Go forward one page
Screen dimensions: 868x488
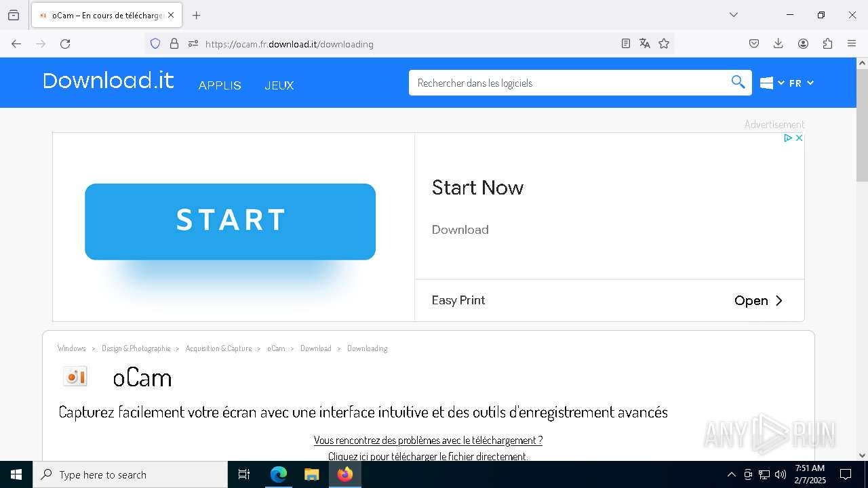click(41, 44)
